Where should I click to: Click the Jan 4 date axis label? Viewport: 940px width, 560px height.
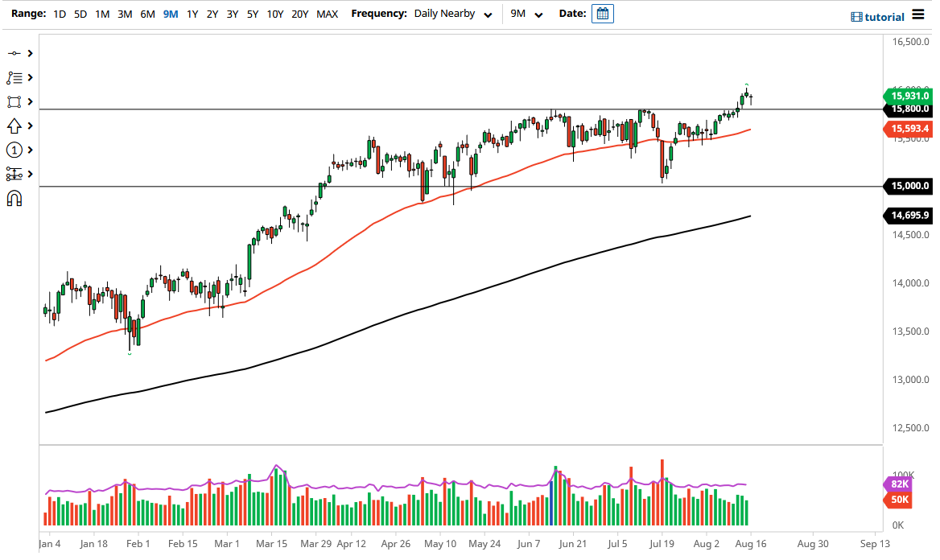pos(49,544)
